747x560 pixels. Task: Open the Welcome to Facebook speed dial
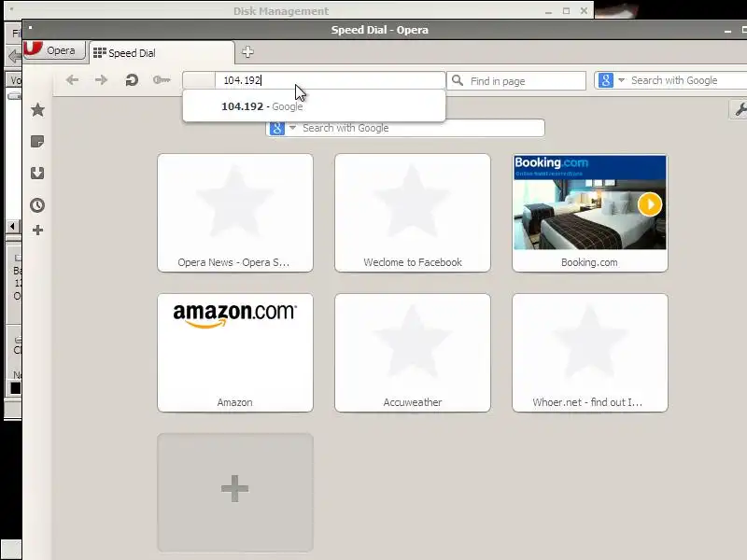(413, 213)
